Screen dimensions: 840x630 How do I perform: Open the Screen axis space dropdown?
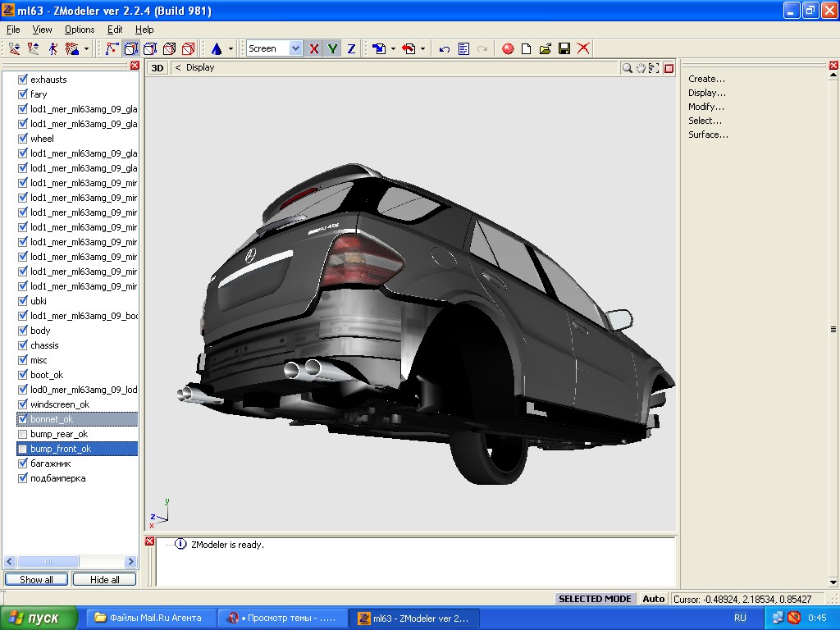(x=295, y=48)
